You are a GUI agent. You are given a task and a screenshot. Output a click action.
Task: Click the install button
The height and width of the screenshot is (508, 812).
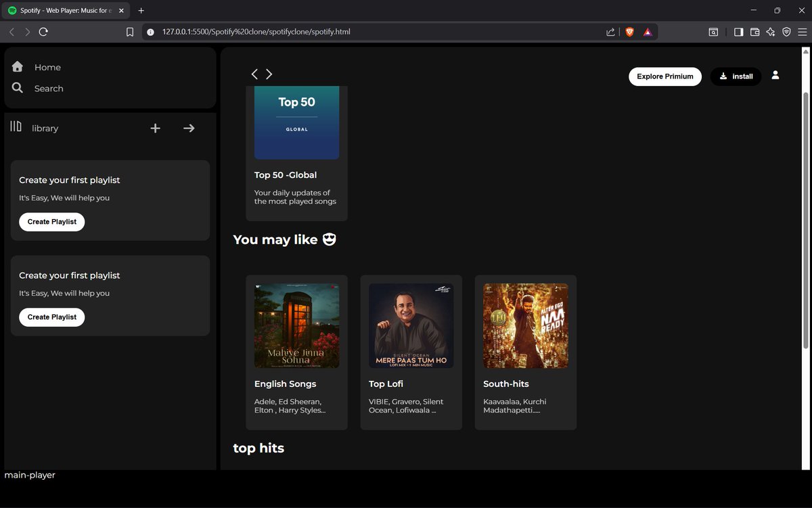pos(736,76)
